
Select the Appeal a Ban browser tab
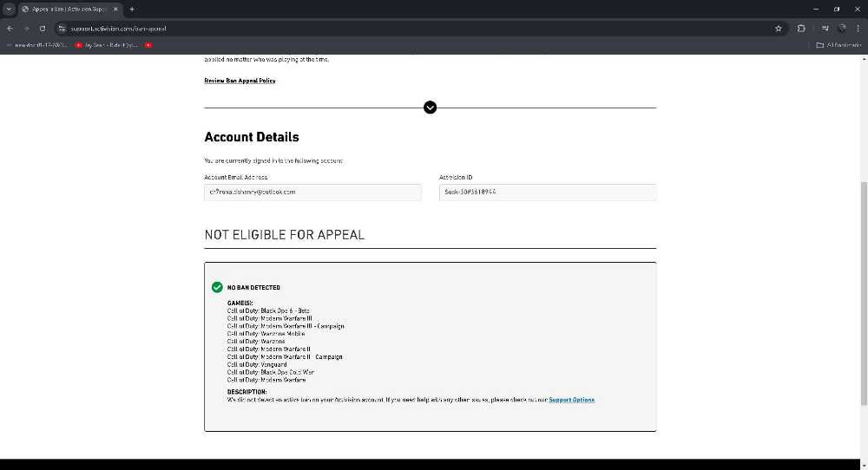pos(69,10)
